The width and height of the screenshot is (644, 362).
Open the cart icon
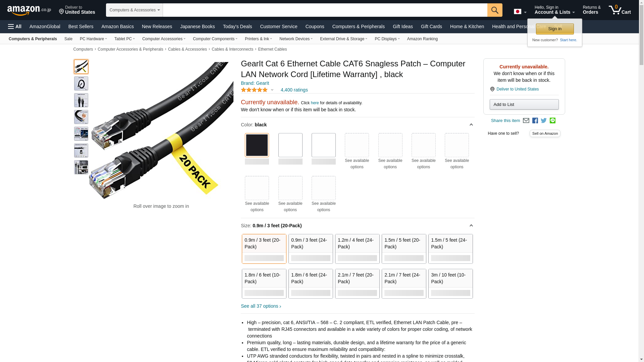click(x=620, y=10)
